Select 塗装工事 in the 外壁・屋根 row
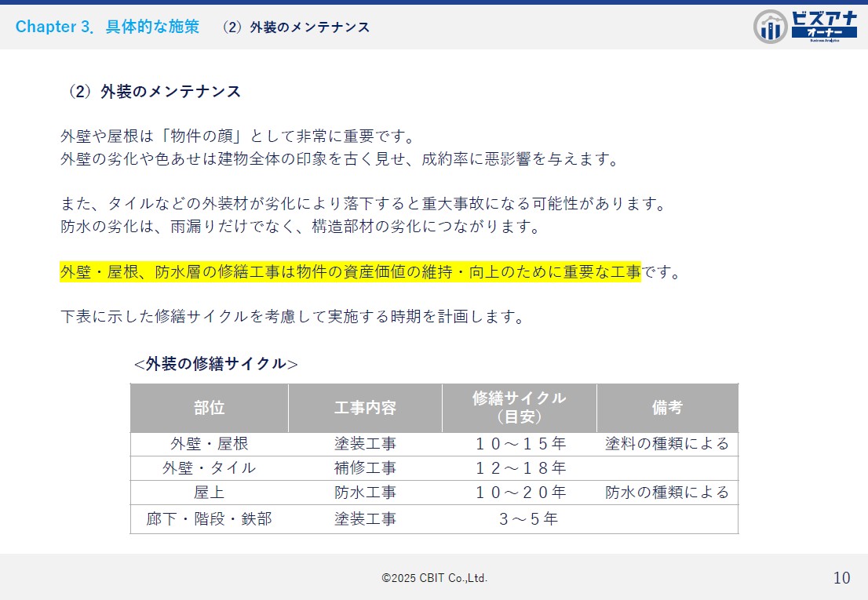 [366, 443]
